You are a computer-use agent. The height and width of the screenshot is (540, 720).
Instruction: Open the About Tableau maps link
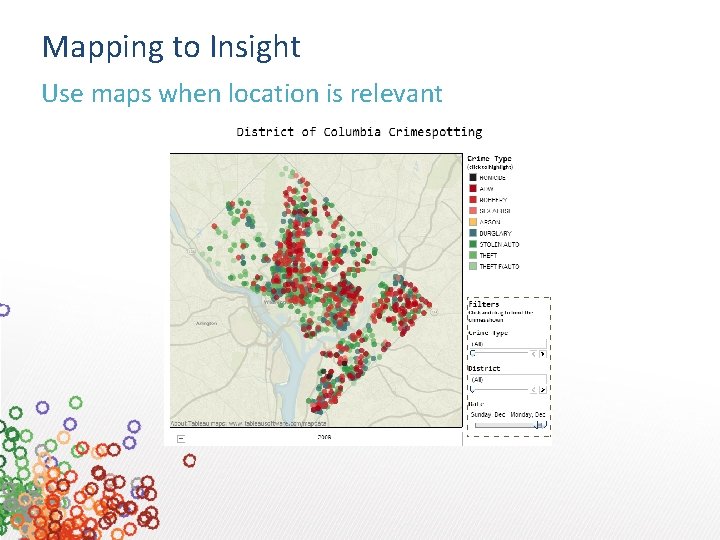(x=248, y=423)
